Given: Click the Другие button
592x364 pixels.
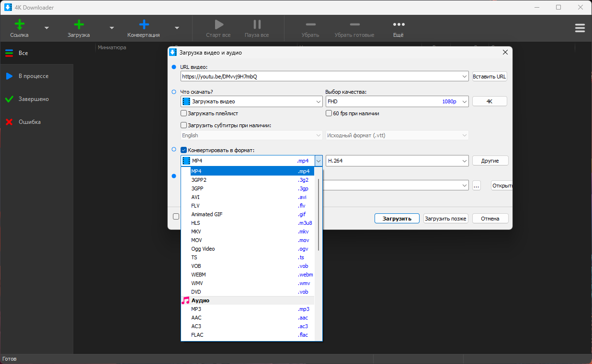Looking at the screenshot, I should (x=490, y=161).
